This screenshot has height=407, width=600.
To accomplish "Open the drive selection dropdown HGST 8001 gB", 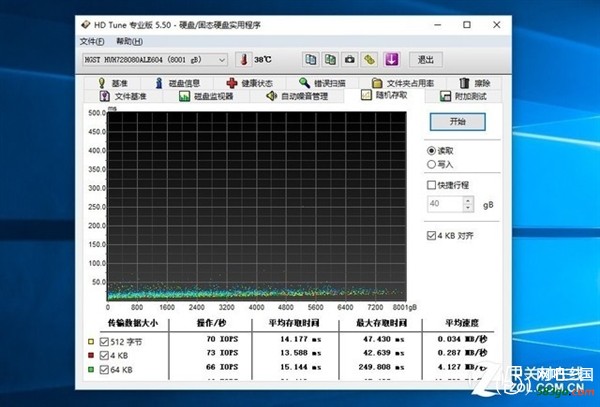I will point(155,60).
